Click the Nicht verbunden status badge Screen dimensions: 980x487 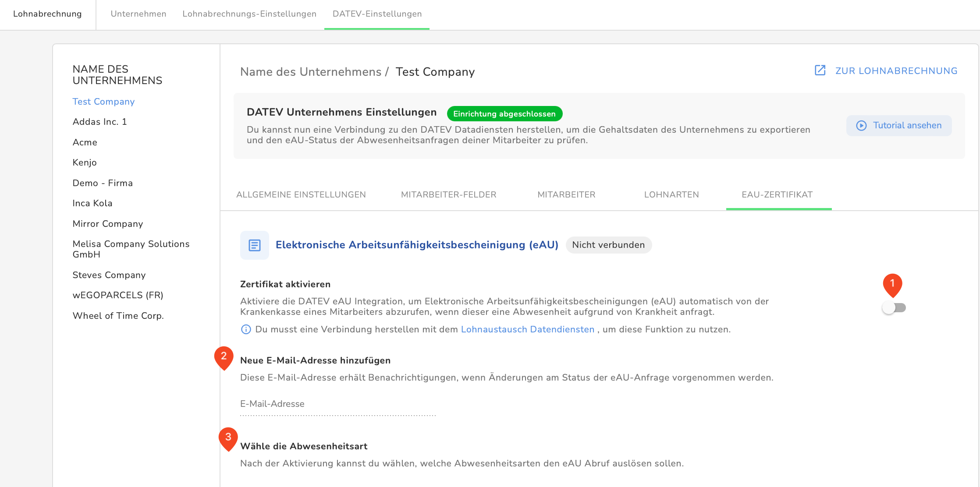(608, 245)
